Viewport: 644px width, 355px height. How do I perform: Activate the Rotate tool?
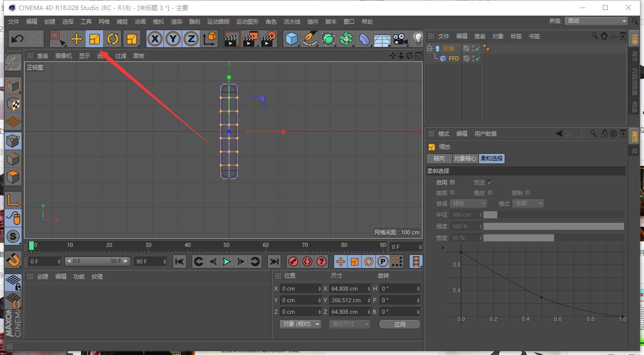(113, 39)
